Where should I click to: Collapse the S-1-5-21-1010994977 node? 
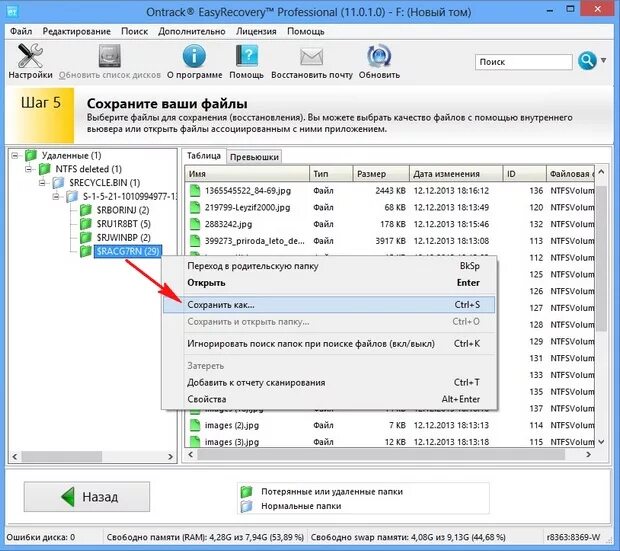coord(56,197)
